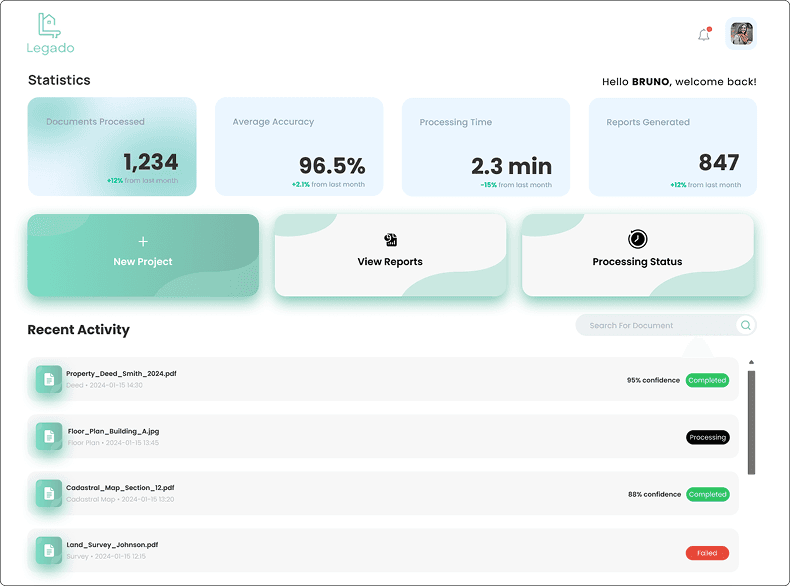The image size is (790, 586).
Task: Click the Land_Survey_Johnson.pdf file icon
Action: coord(48,550)
